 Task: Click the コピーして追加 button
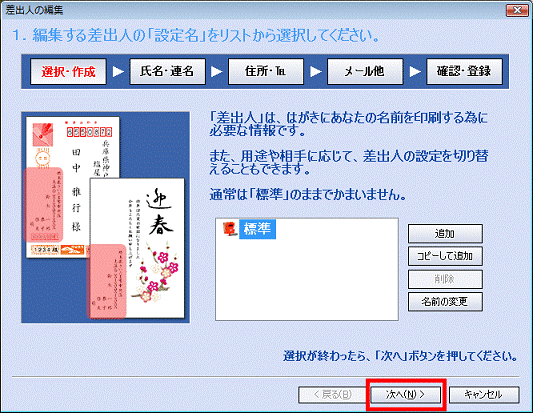pyautogui.click(x=445, y=256)
